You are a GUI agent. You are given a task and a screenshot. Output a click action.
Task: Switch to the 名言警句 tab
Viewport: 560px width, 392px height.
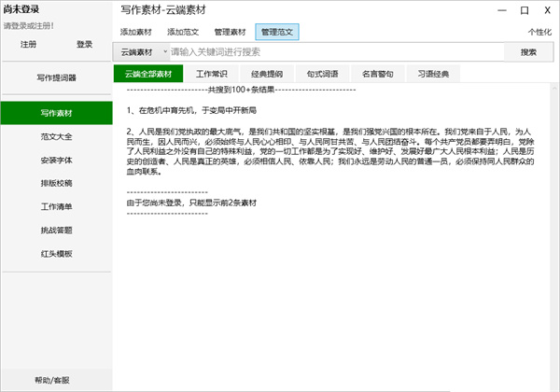(x=377, y=74)
